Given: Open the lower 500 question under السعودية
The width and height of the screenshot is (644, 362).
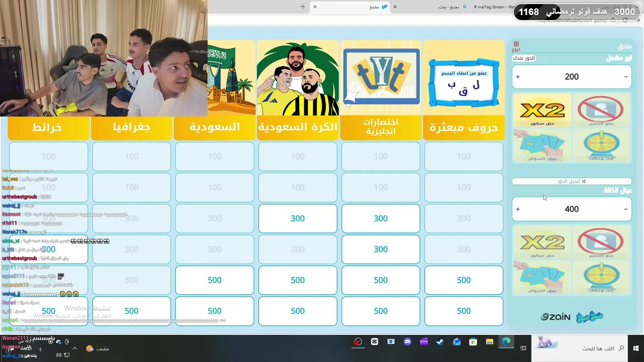Looking at the screenshot, I should 215,311.
